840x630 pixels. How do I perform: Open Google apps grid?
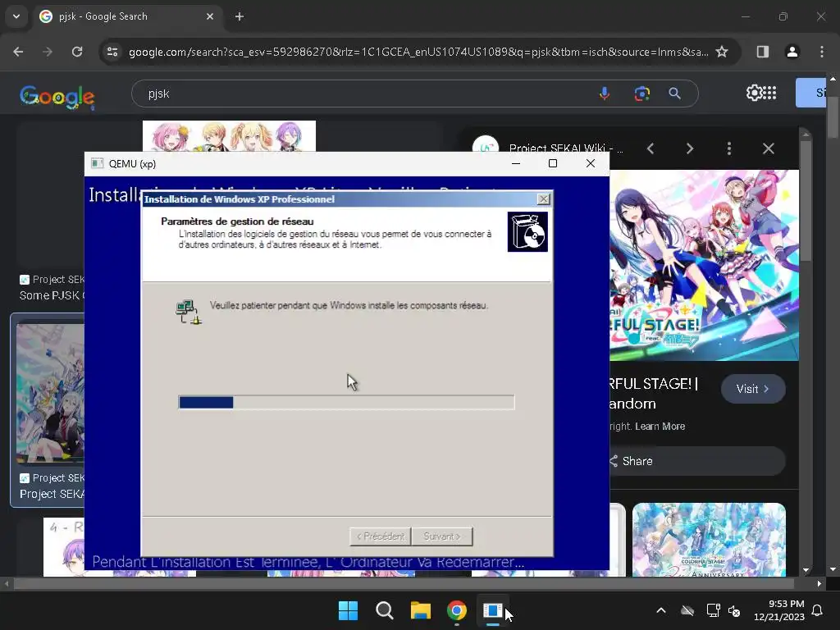pyautogui.click(x=769, y=93)
